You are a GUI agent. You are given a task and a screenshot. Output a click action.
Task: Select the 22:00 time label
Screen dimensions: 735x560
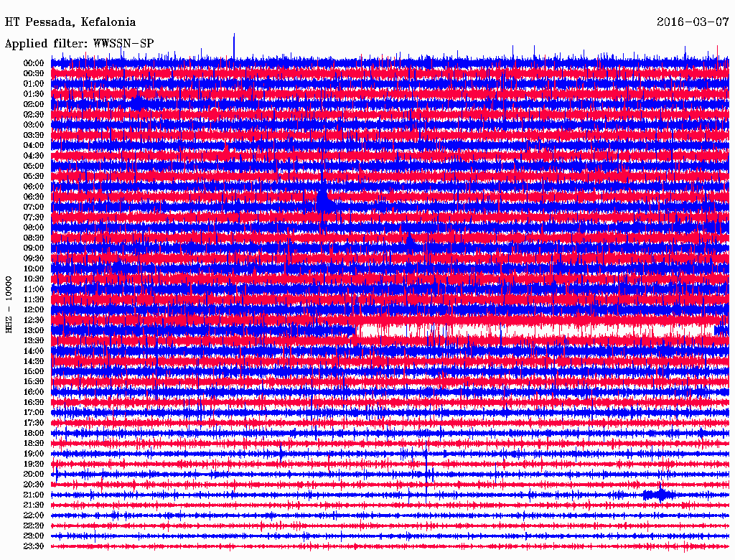pos(34,515)
